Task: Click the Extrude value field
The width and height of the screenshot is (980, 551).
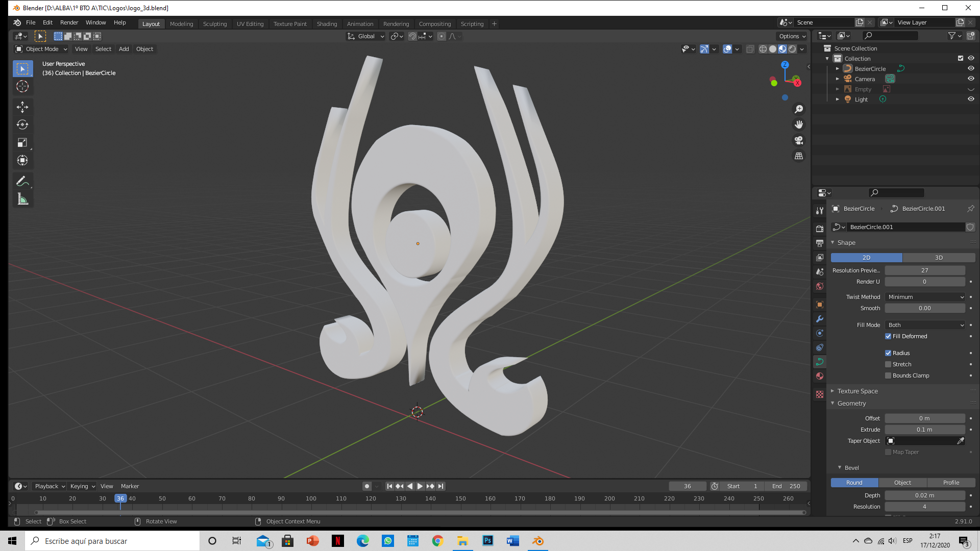Action: click(x=924, y=430)
